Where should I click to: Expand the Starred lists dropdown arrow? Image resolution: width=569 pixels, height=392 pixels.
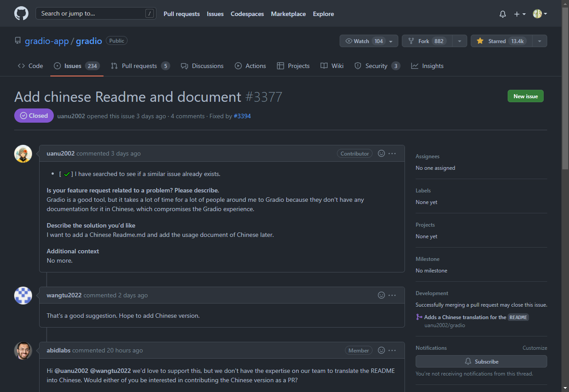(539, 41)
